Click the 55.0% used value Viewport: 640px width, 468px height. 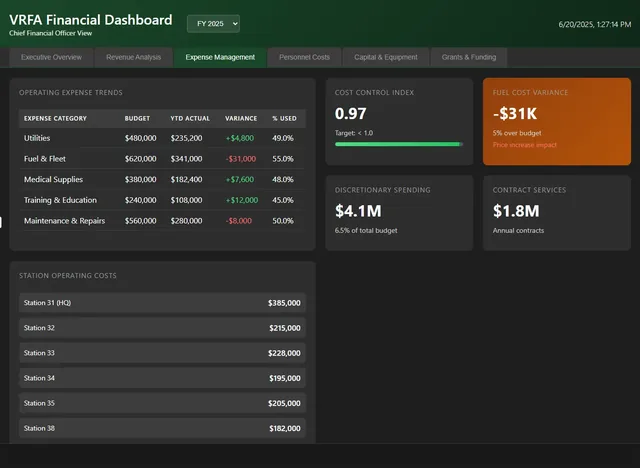[x=283, y=159]
